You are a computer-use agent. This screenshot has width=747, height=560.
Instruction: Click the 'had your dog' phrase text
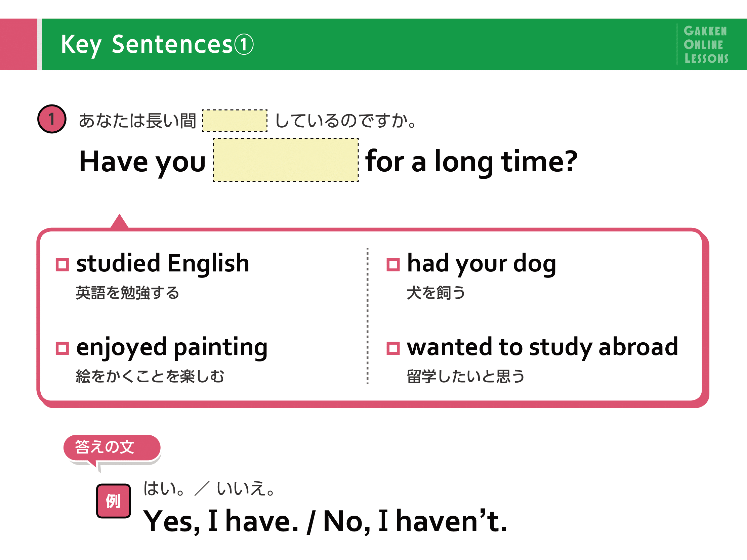point(482,264)
